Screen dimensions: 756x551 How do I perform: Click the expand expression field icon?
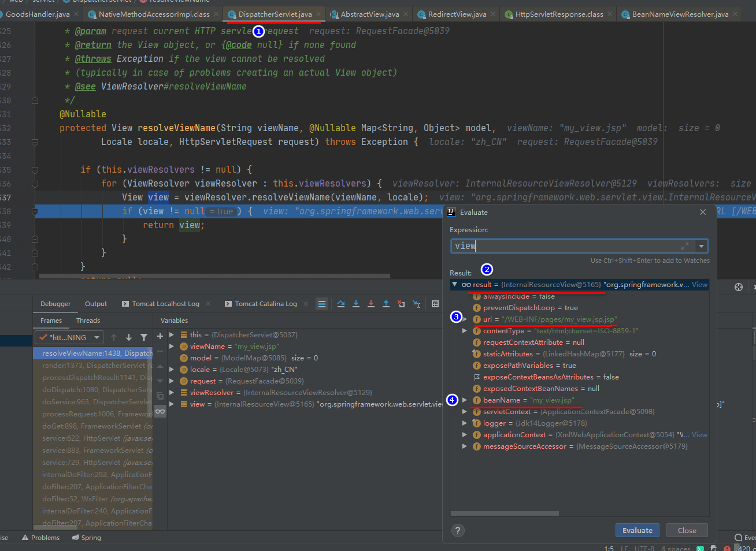click(685, 246)
